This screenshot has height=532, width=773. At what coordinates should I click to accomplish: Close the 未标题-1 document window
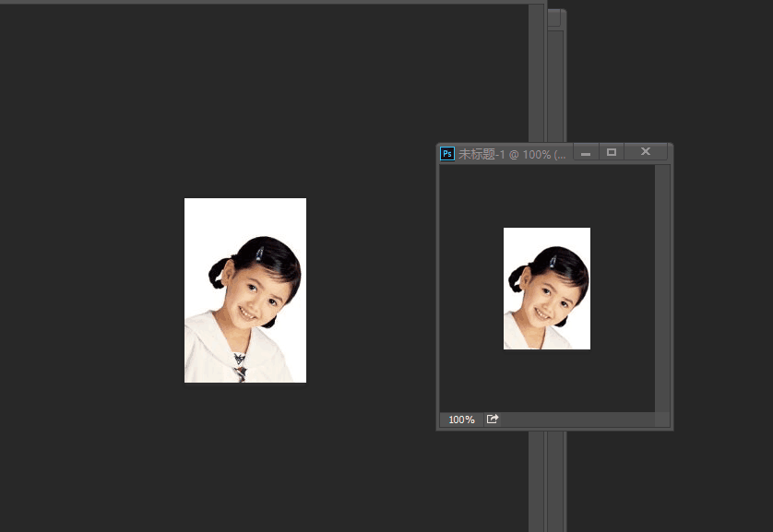coord(646,152)
